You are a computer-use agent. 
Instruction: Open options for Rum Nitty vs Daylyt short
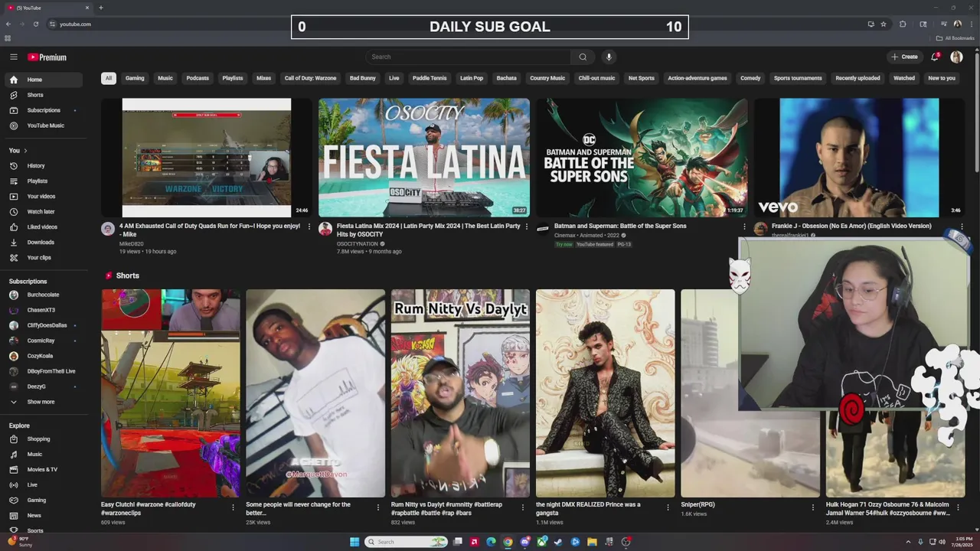(x=523, y=507)
